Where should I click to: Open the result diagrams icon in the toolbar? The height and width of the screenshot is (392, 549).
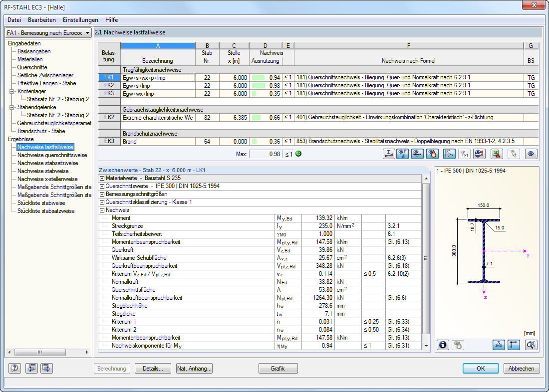tap(449, 154)
